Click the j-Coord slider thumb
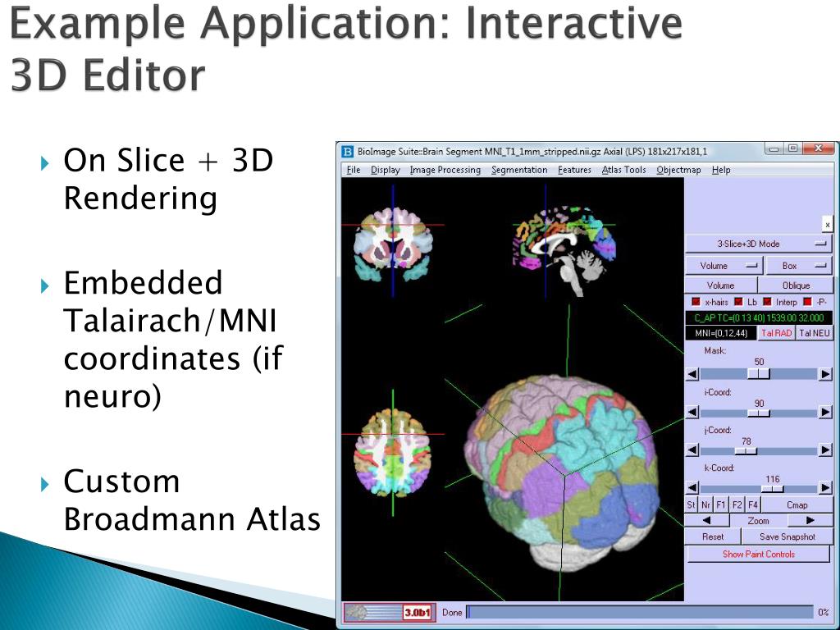This screenshot has height=630, width=840. [x=746, y=451]
